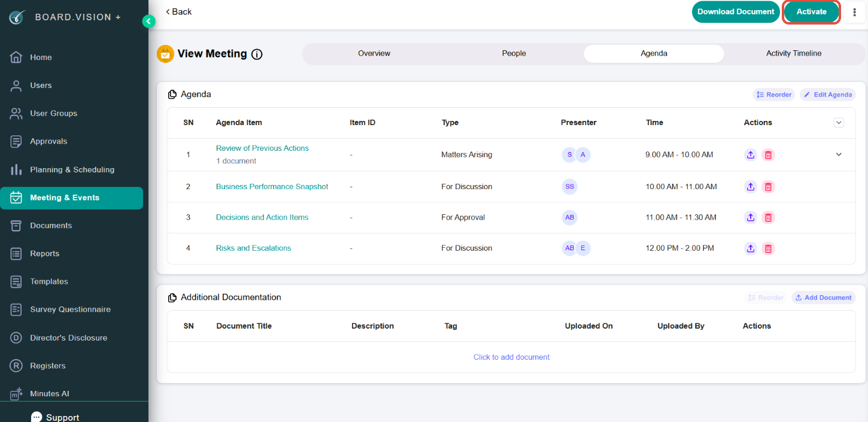
Task: Click the 'Uploaded By' column header
Action: click(681, 326)
